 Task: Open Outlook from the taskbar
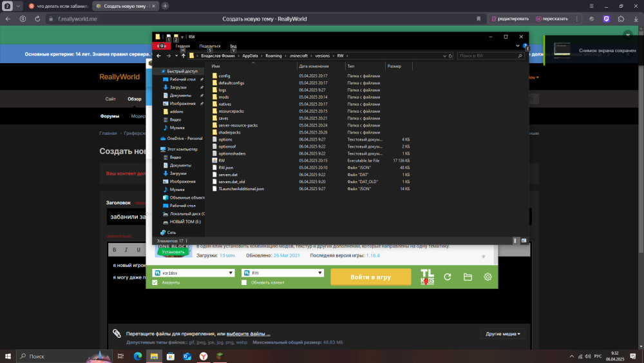click(187, 357)
